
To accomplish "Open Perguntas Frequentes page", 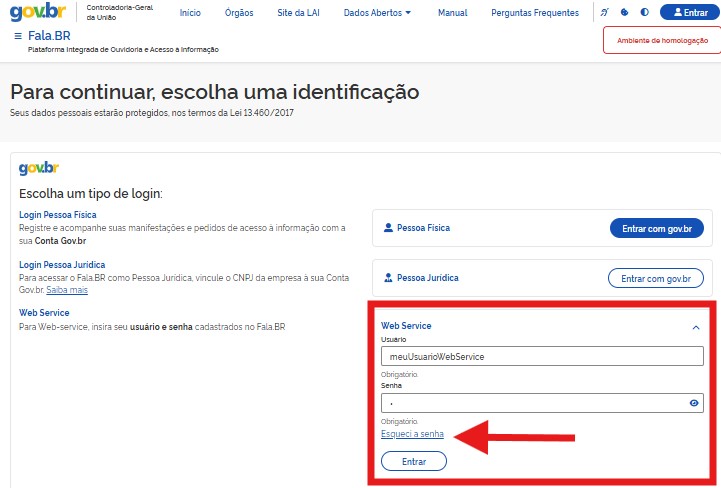I will [535, 13].
